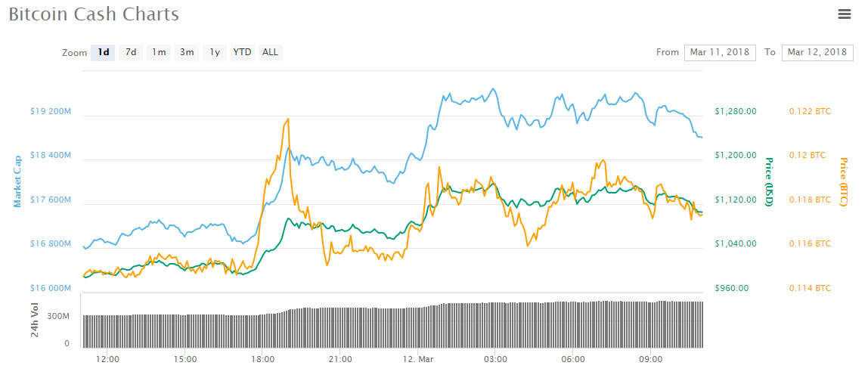Viewport: 868px width, 381px height.
Task: Choose the 3m zoom option
Action: 186,52
